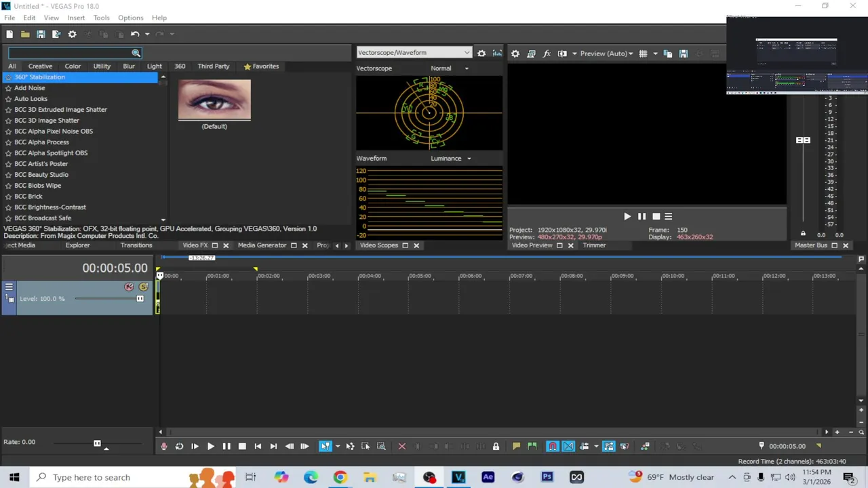
Task: Click Split Screen View icon in preview
Action: pos(562,54)
